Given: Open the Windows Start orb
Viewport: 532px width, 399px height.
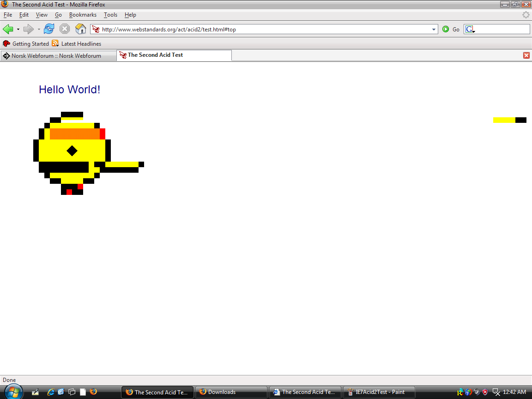Looking at the screenshot, I should pos(13,392).
